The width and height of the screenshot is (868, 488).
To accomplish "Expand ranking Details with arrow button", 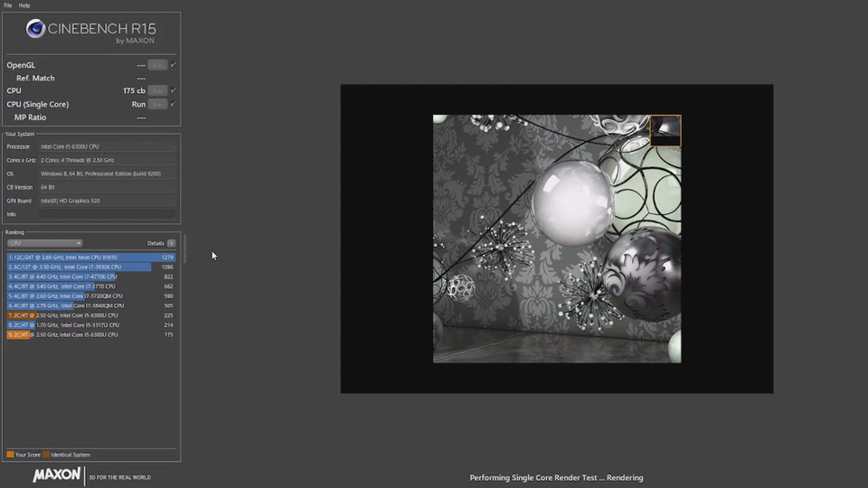I will (x=172, y=243).
